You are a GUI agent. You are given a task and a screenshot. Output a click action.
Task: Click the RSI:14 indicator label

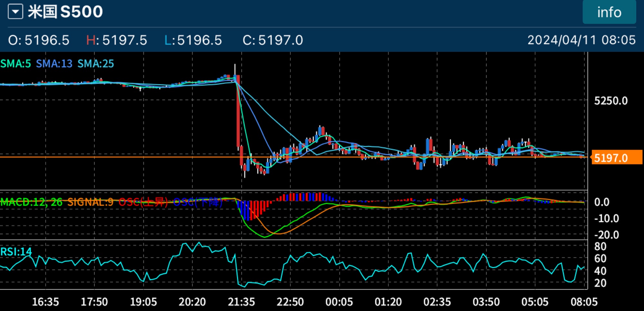click(x=16, y=252)
